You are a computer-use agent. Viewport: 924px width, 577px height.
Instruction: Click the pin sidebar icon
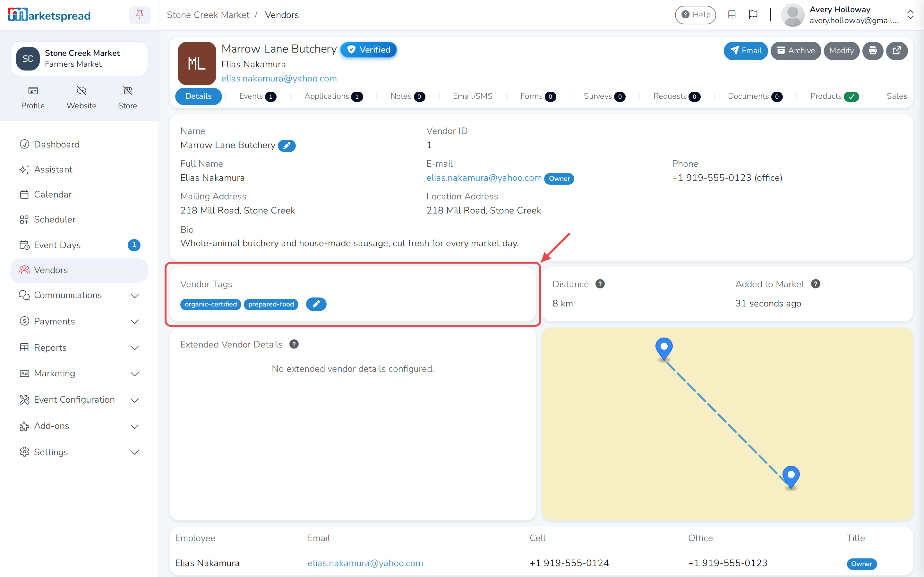140,15
